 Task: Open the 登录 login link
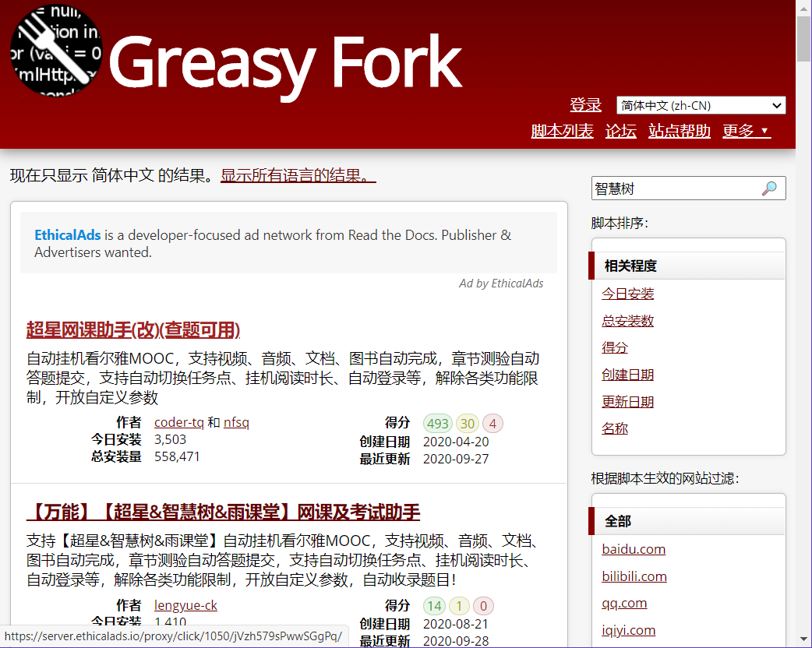(585, 105)
